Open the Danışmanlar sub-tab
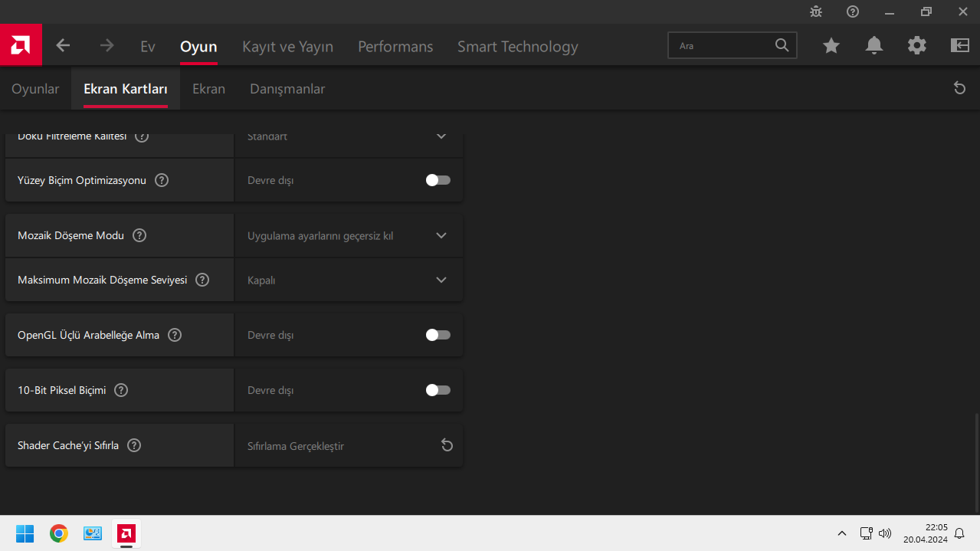This screenshot has width=980, height=551. pos(287,89)
